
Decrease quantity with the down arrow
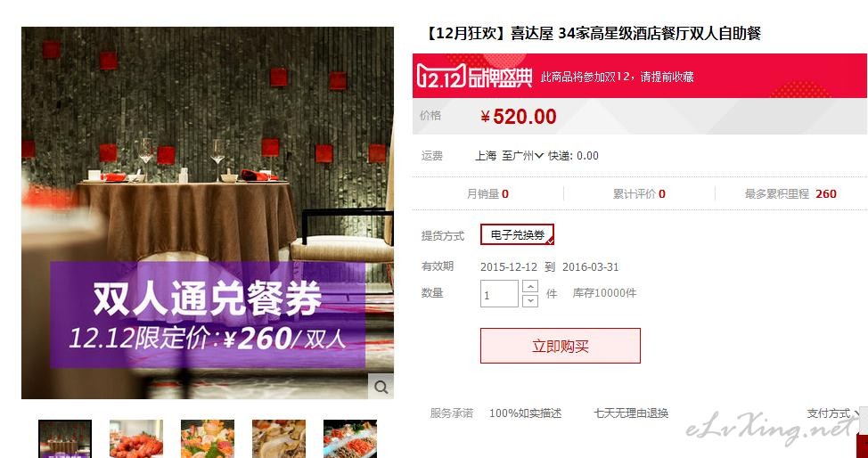530,300
